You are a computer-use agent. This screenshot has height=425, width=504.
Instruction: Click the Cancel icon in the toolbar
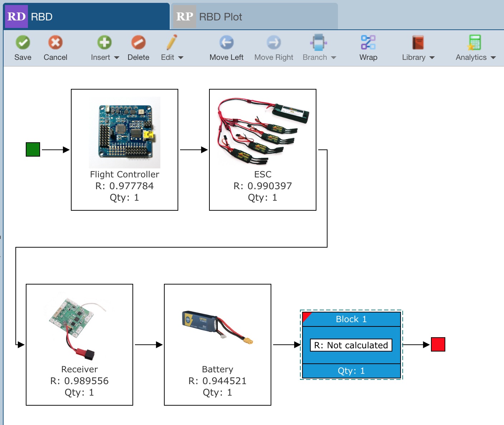click(x=55, y=42)
